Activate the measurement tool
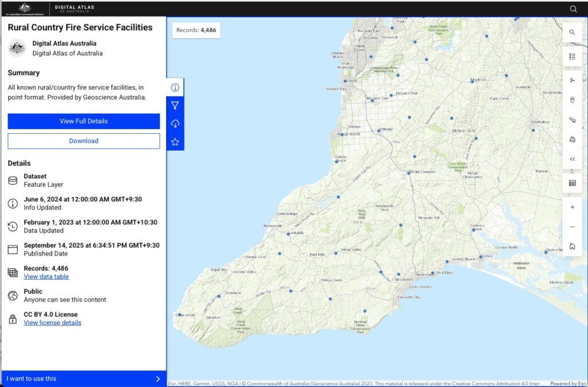This screenshot has height=387, width=588. pyautogui.click(x=572, y=119)
